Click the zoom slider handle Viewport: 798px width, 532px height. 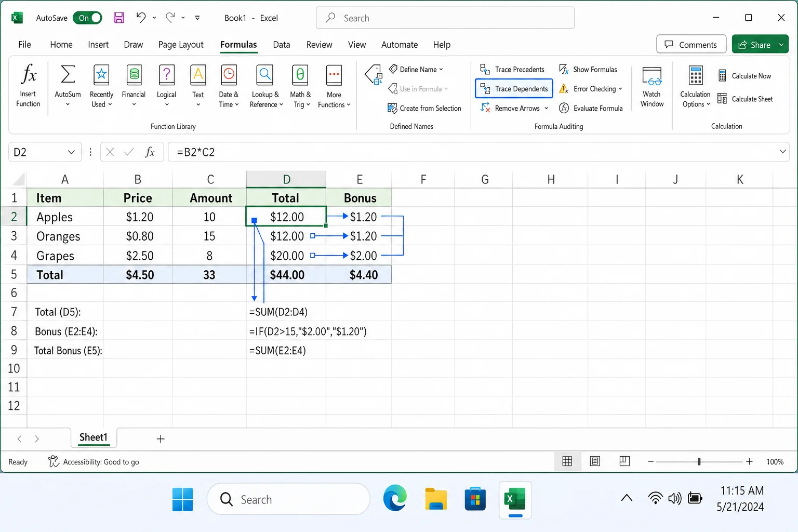tap(699, 461)
